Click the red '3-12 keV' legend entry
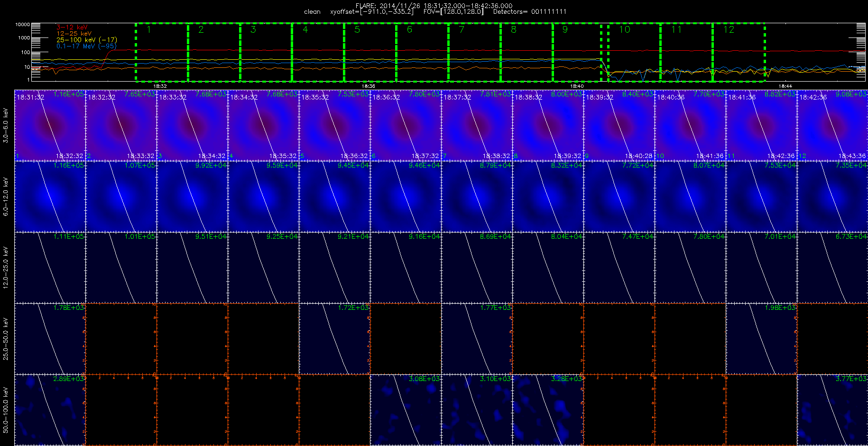The height and width of the screenshot is (446, 868). pyautogui.click(x=72, y=28)
